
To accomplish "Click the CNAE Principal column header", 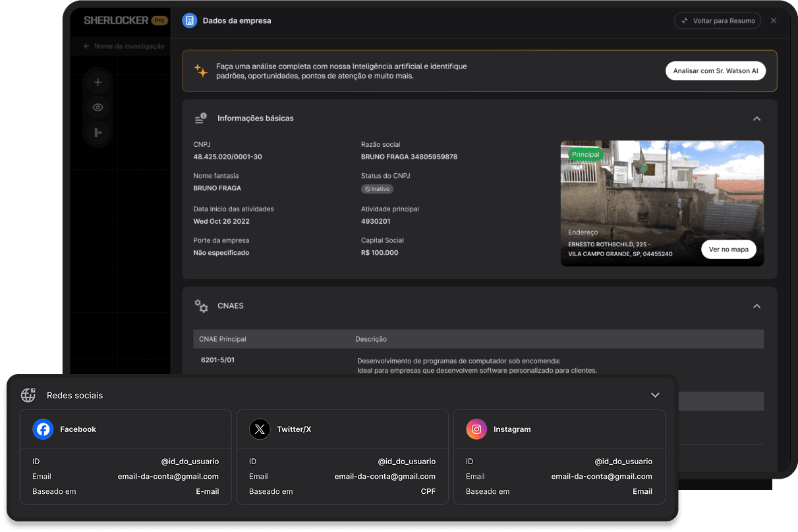I will [x=223, y=339].
